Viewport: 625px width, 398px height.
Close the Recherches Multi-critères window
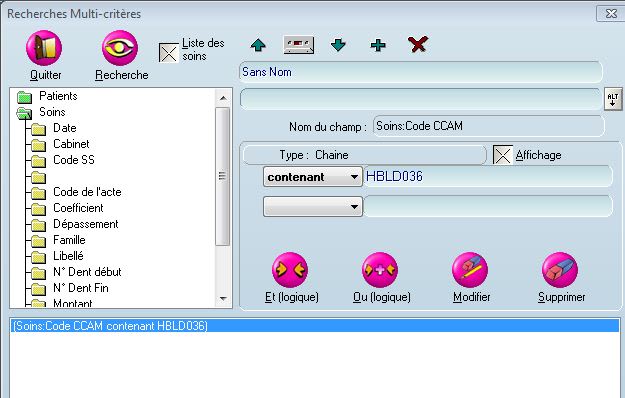pyautogui.click(x=611, y=14)
